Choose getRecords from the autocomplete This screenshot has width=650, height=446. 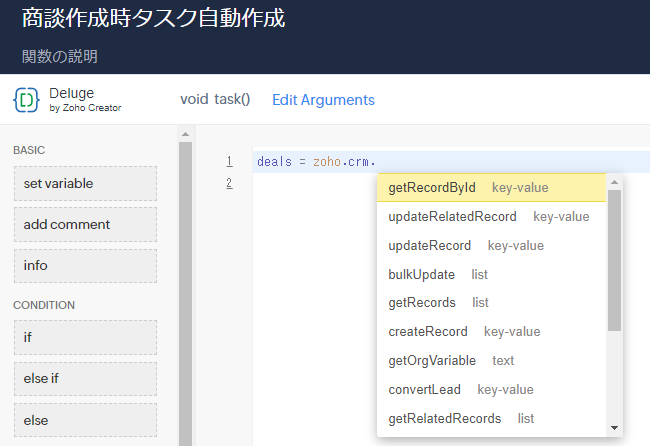click(491, 303)
